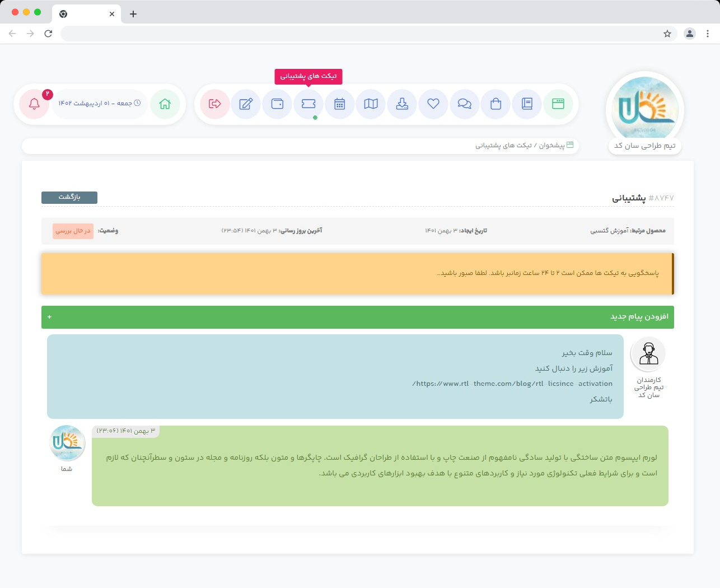Image resolution: width=720 pixels, height=588 pixels.
Task: Open orders shopping bag icon
Action: click(496, 104)
